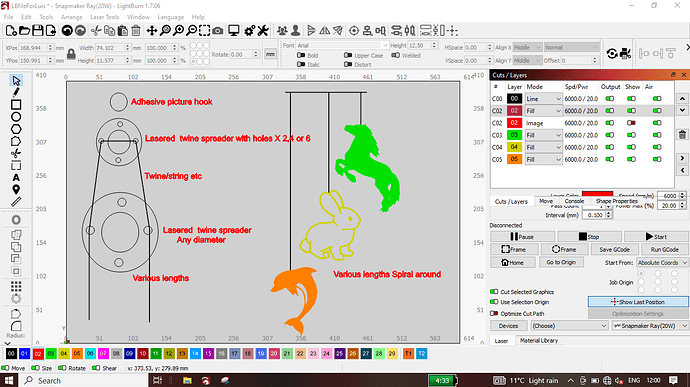Open the Snapmaker Ray(20W) device dropdown
Screen dimensions: 690x387
tap(650, 326)
